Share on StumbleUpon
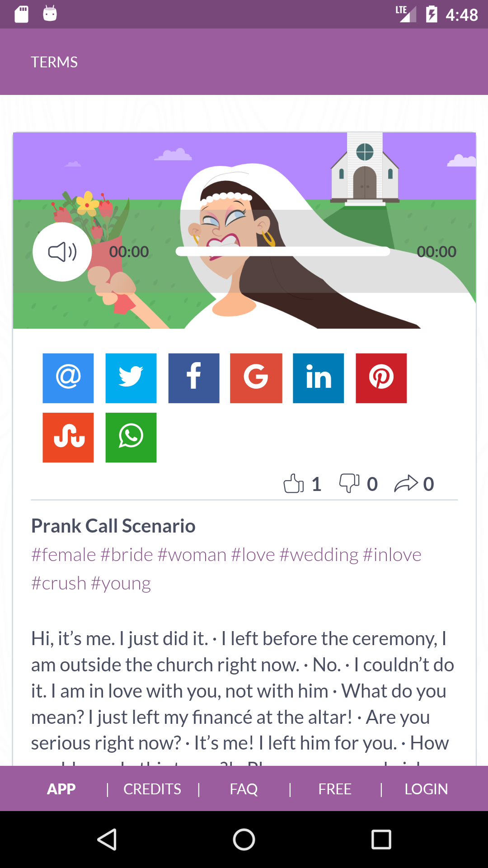 point(68,437)
